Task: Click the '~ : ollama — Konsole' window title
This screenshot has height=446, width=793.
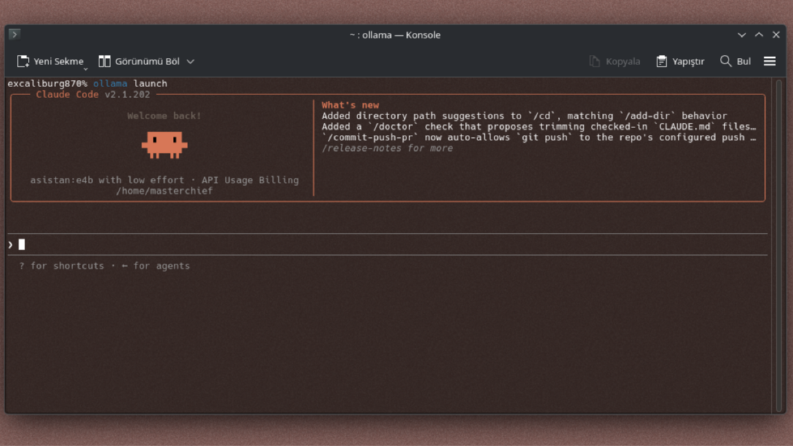Action: [x=395, y=35]
